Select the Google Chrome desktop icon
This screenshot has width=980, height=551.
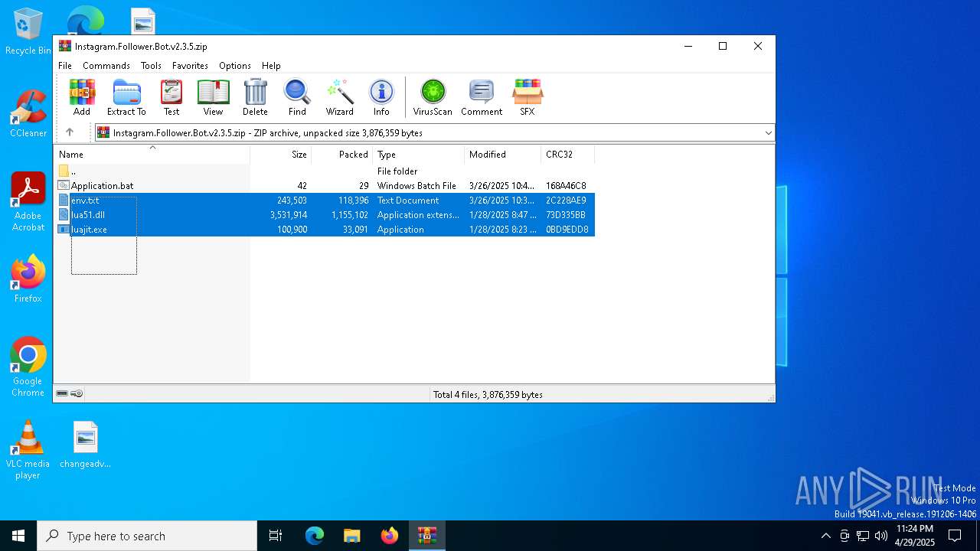point(28,367)
